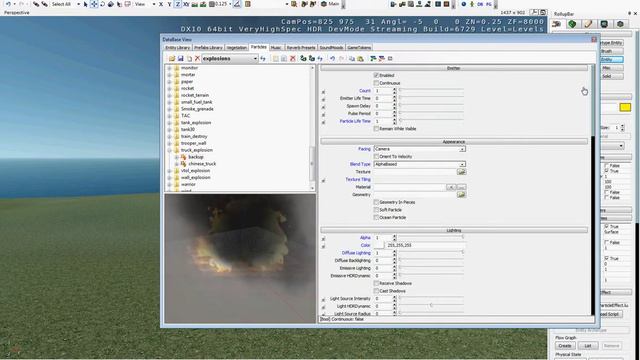The height and width of the screenshot is (360, 640).
Task: Switch to Entity Library tab
Action: 178,48
